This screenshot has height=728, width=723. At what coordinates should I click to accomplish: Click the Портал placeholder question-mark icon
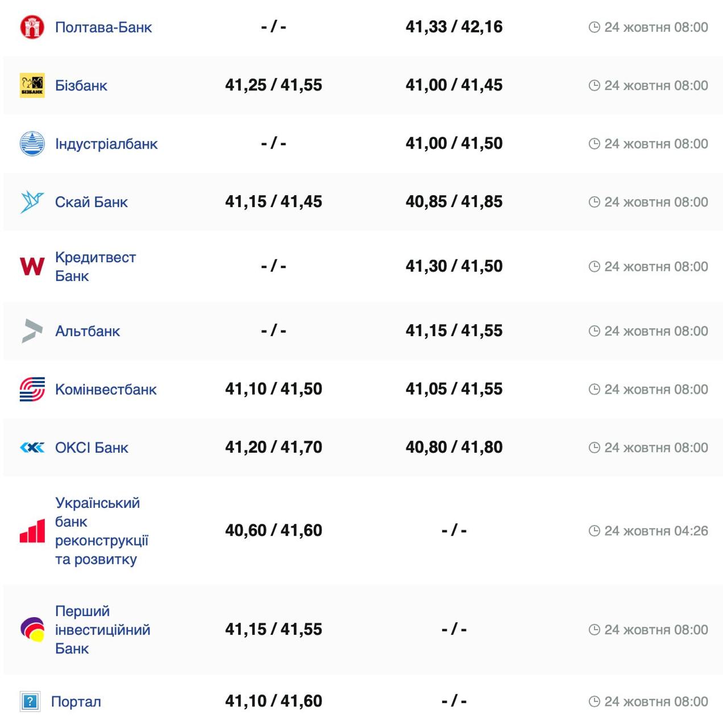(30, 701)
